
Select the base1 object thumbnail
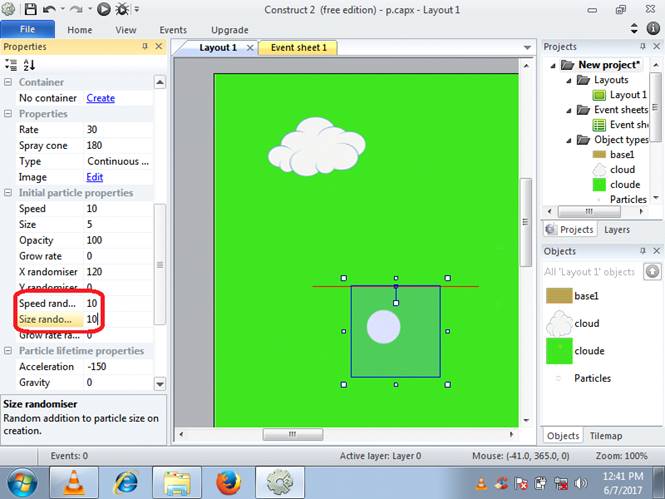(x=559, y=295)
